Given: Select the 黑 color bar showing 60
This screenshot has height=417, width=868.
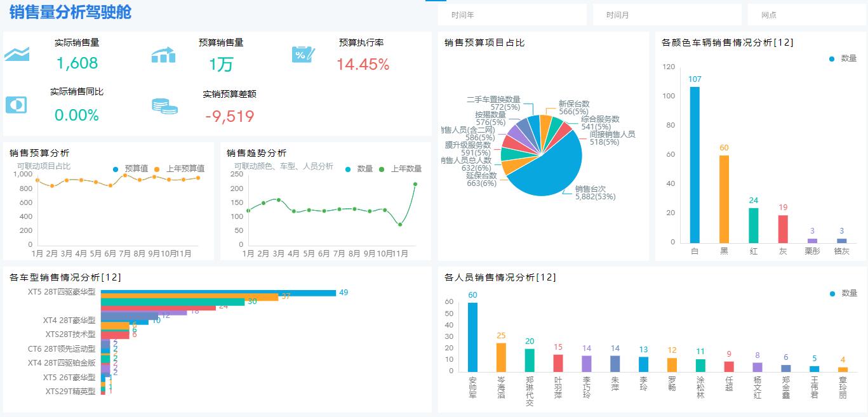Looking at the screenshot, I should (724, 199).
